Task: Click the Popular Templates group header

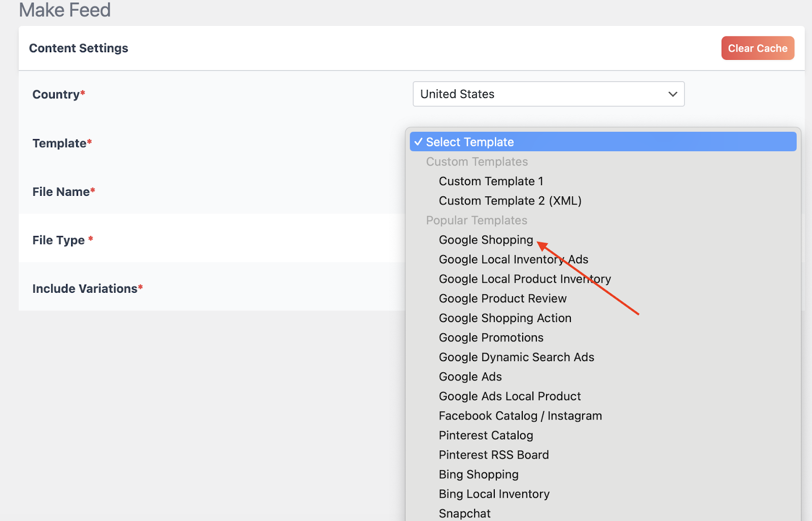Action: click(477, 221)
